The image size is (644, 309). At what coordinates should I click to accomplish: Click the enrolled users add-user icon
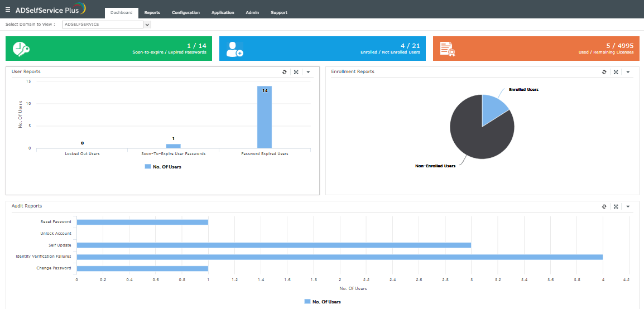coord(235,49)
